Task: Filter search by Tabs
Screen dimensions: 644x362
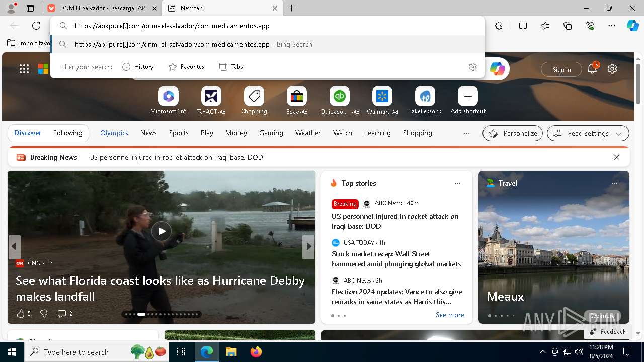Action: click(231, 67)
